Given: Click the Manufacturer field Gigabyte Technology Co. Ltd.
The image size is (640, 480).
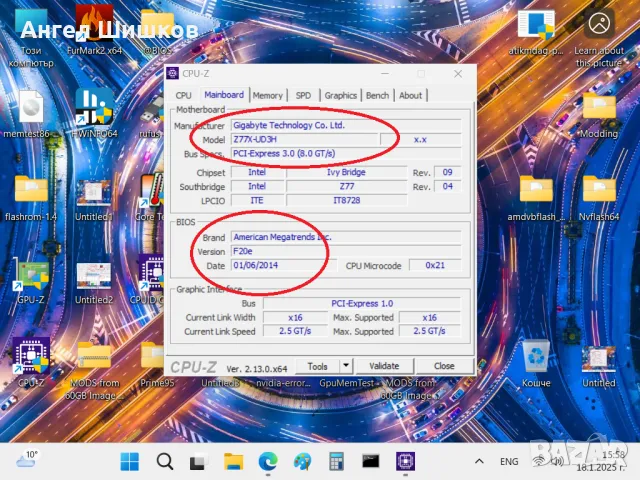Looking at the screenshot, I should coord(346,125).
